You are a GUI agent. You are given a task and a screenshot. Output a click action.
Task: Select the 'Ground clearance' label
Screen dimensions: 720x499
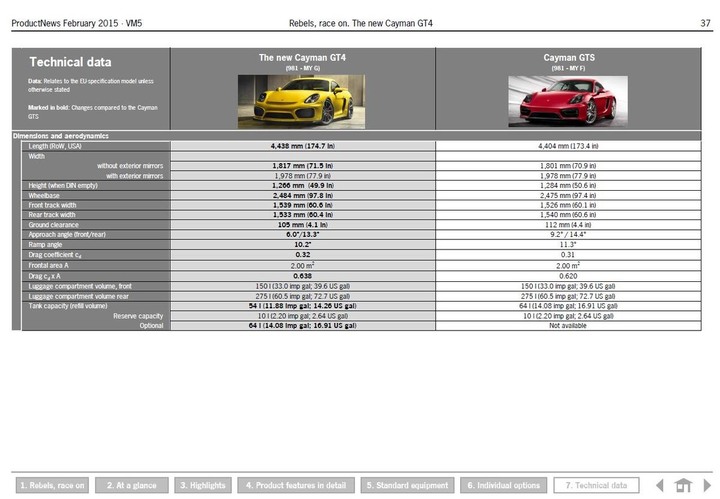[53, 225]
